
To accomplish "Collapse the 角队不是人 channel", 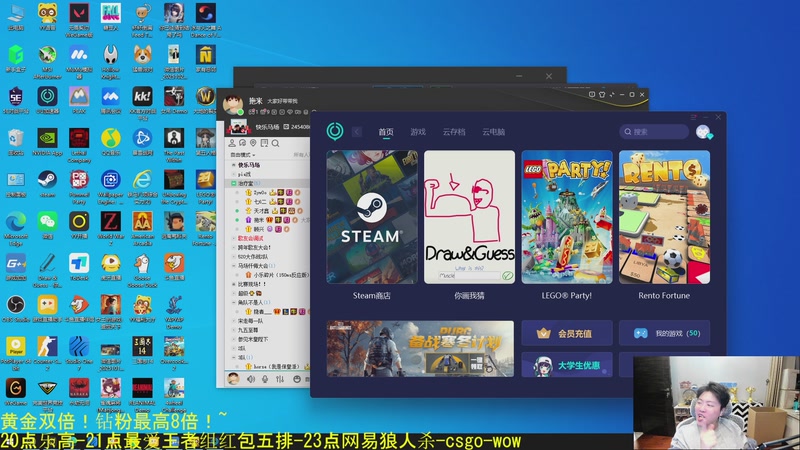I will click(234, 303).
